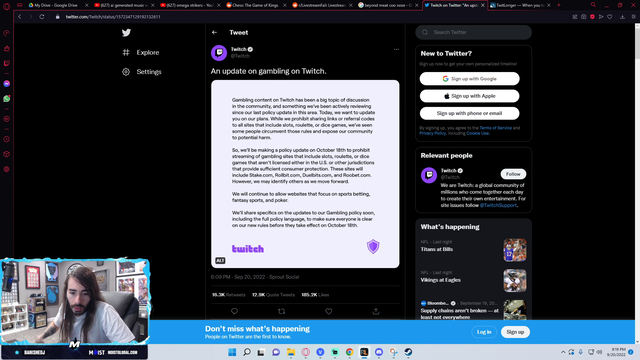Open the Terms of Service link
Image resolution: width=640 pixels, height=360 pixels.
495,128
